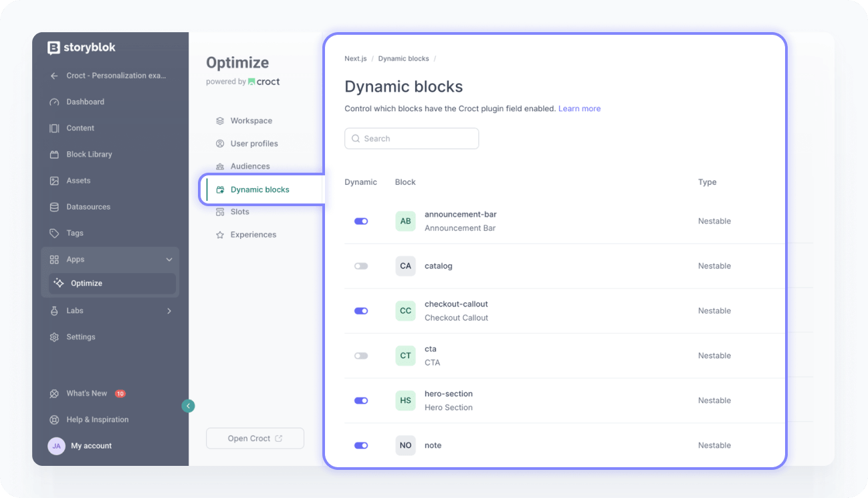Click the Next.js breadcrumb link
The image size is (868, 498).
356,59
